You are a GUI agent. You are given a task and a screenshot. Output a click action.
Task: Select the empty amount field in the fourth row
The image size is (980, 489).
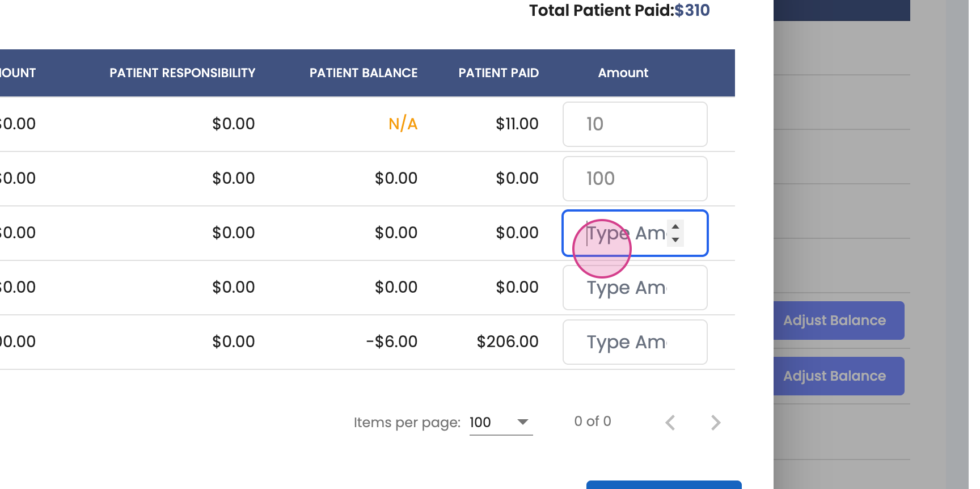pyautogui.click(x=635, y=288)
